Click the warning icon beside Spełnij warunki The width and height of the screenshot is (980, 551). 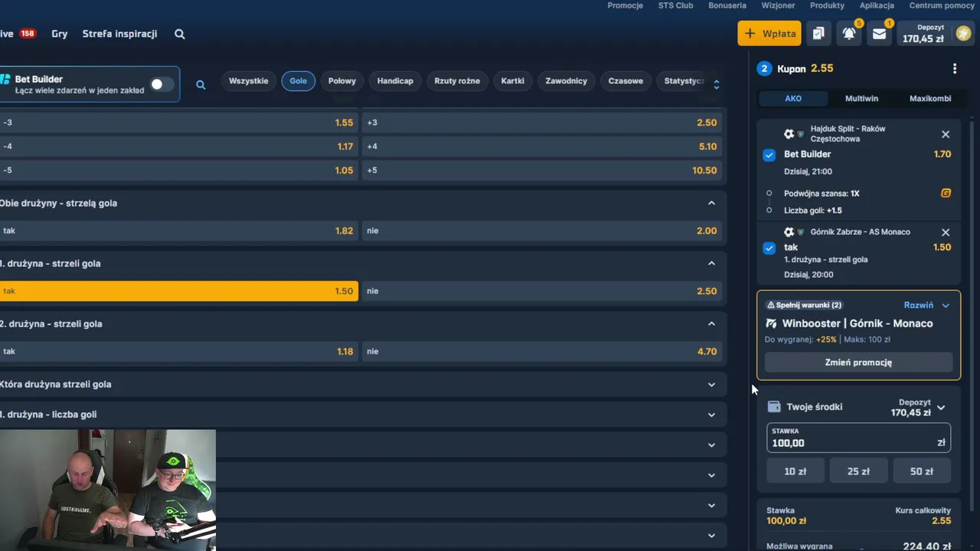pos(771,305)
